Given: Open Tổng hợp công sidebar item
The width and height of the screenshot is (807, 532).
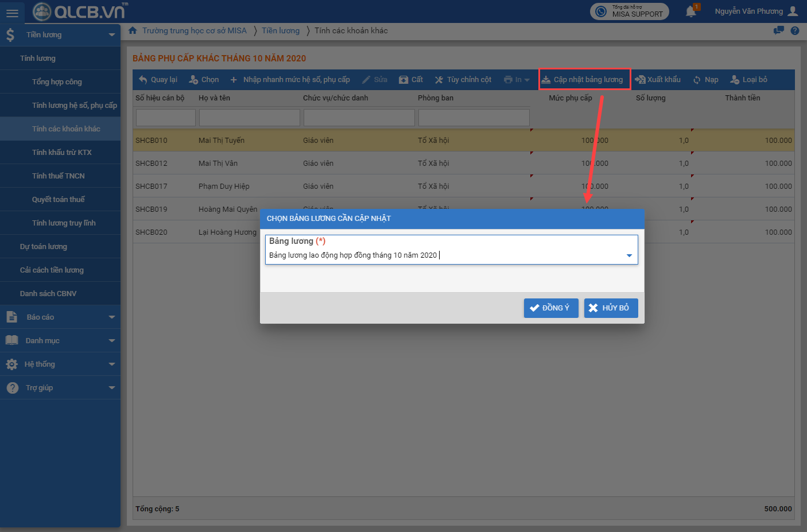Looking at the screenshot, I should tap(57, 81).
